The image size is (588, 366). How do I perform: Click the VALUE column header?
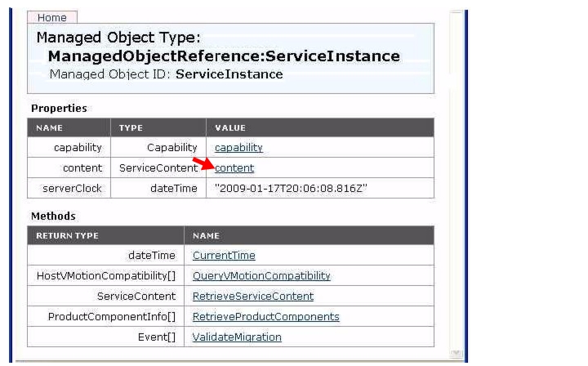(x=230, y=128)
